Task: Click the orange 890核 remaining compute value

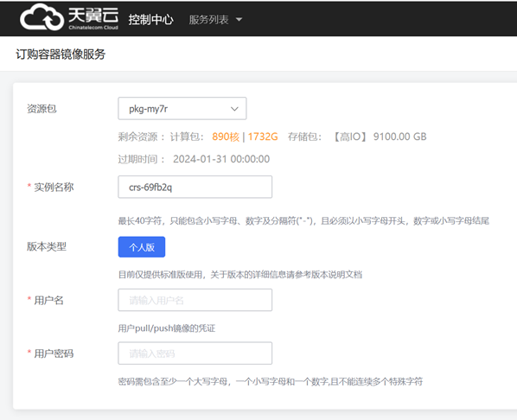Action: [226, 137]
